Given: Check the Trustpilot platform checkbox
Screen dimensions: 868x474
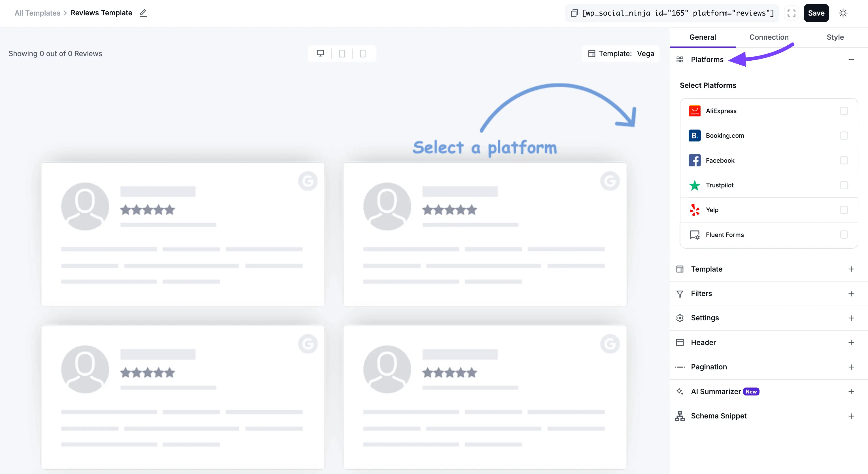Looking at the screenshot, I should pyautogui.click(x=844, y=185).
